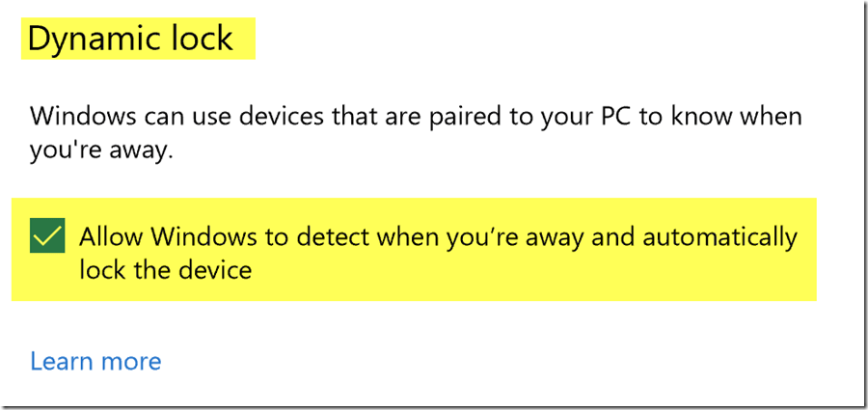The height and width of the screenshot is (410, 868).
Task: Click the green checkmark icon
Action: pos(47,235)
